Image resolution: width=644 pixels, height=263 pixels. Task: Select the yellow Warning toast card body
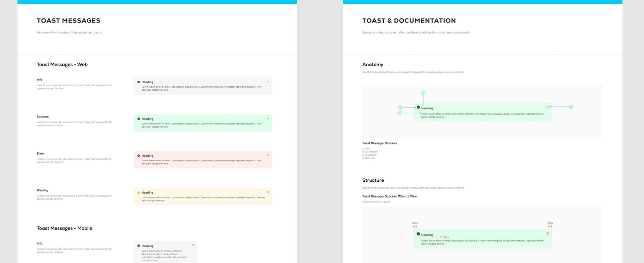pyautogui.click(x=203, y=196)
